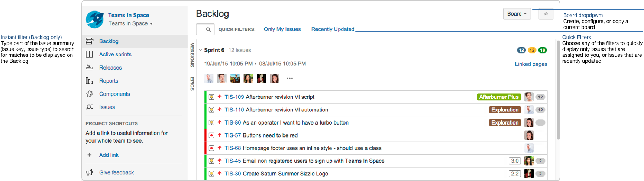Go to Releases in the sidebar
This screenshot has width=644, height=181.
point(110,68)
